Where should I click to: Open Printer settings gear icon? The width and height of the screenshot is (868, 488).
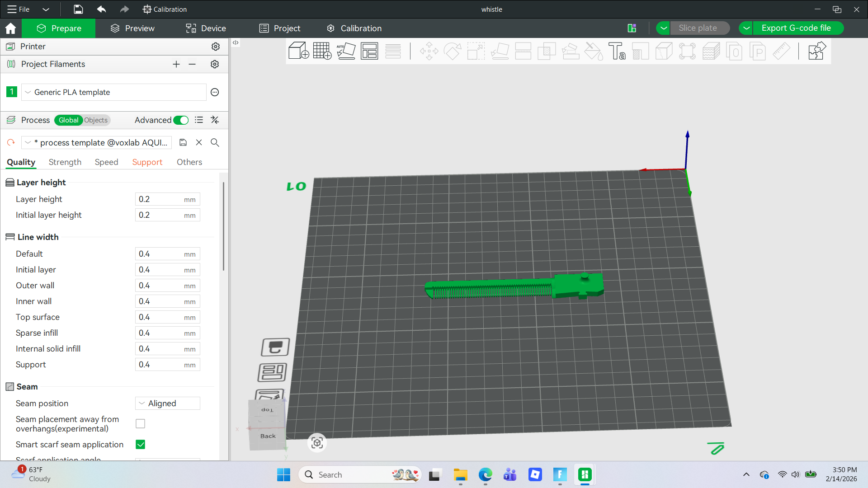click(x=216, y=47)
